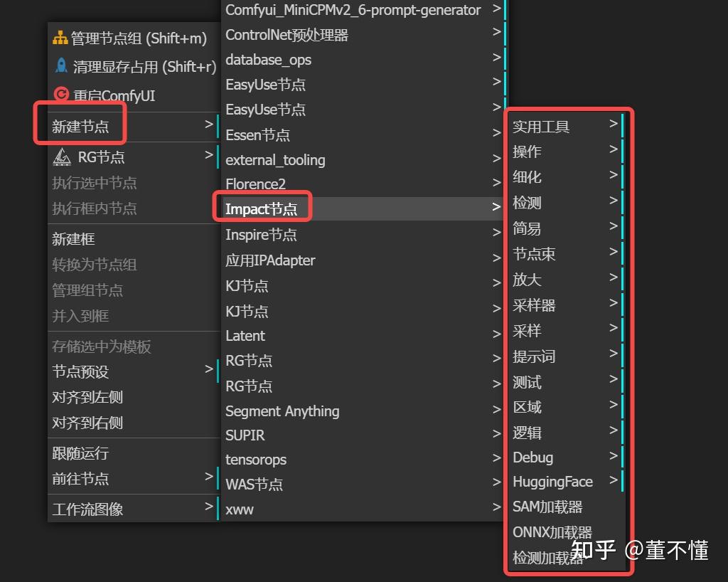728x582 pixels.
Task: Open Comfyui_MiniCPMv2_6-prompt-generator category
Action: point(363,10)
